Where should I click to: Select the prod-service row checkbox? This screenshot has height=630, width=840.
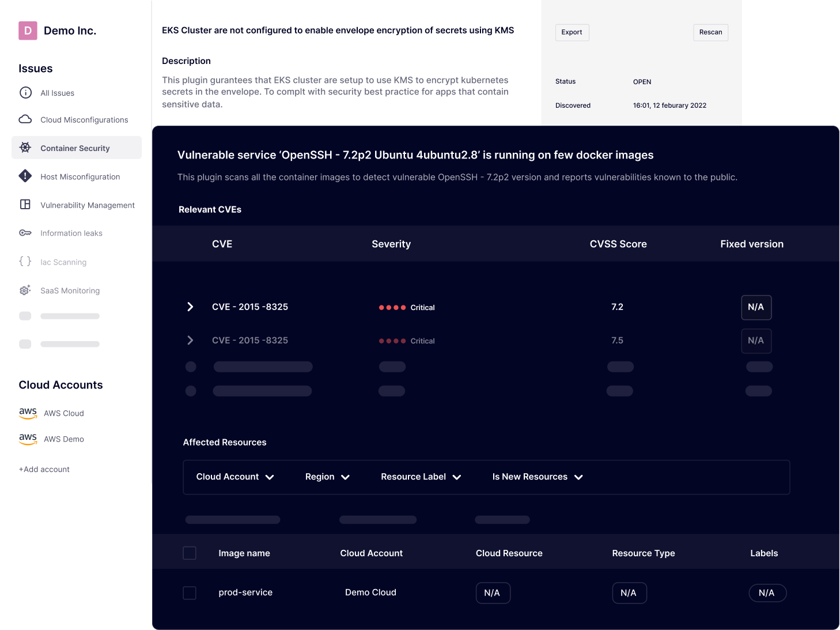coord(190,593)
